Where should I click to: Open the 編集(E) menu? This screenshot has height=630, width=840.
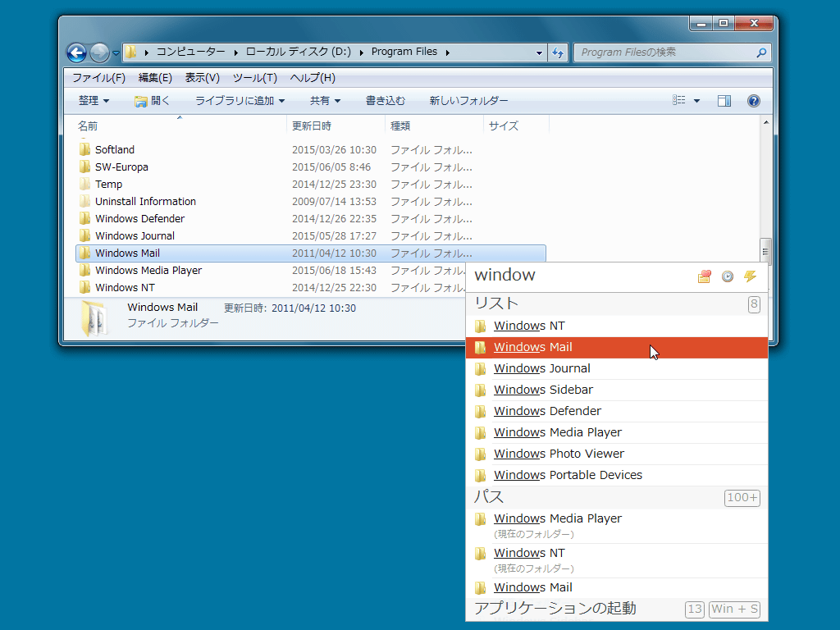pyautogui.click(x=155, y=78)
